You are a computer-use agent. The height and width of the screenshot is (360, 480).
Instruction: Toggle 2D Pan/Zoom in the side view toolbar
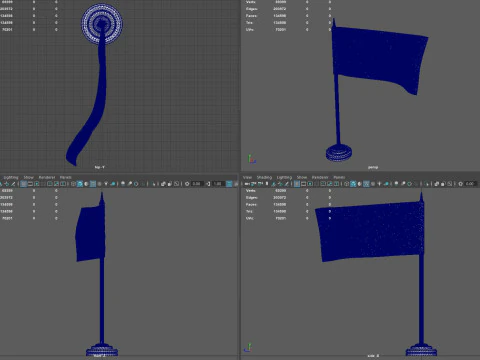[x=280, y=184]
